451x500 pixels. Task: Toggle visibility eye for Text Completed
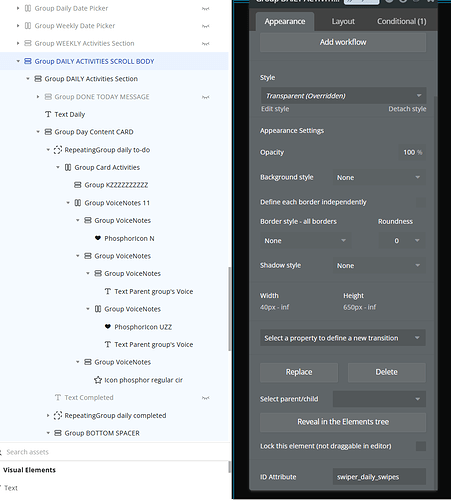point(206,398)
